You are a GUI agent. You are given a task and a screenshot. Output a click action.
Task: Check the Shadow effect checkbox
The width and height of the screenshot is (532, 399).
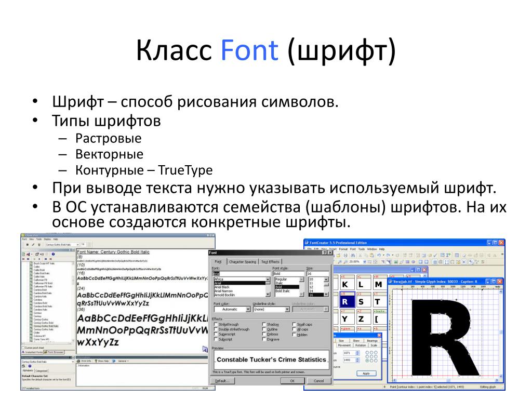click(264, 324)
